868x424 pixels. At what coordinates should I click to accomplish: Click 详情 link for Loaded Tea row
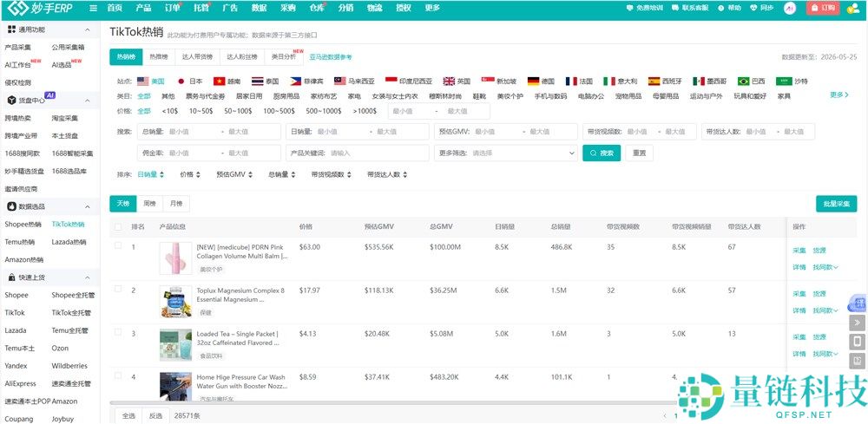tap(799, 354)
